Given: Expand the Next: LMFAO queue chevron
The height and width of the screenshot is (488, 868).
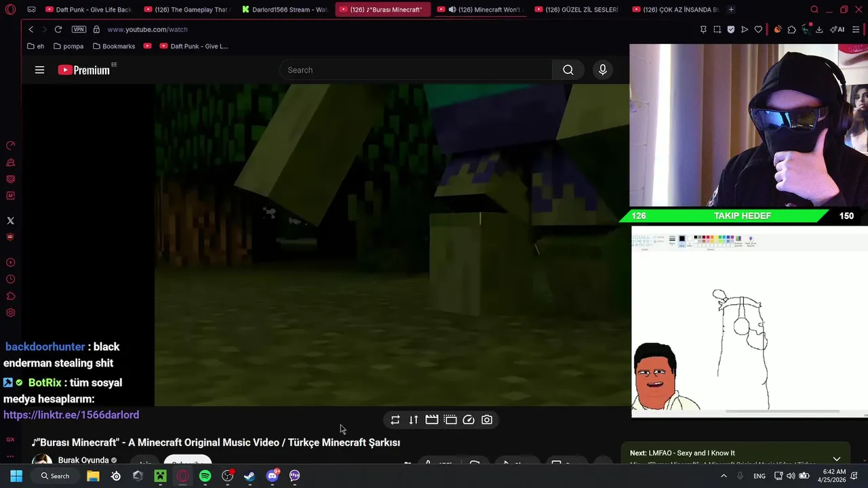Looking at the screenshot, I should pyautogui.click(x=836, y=459).
